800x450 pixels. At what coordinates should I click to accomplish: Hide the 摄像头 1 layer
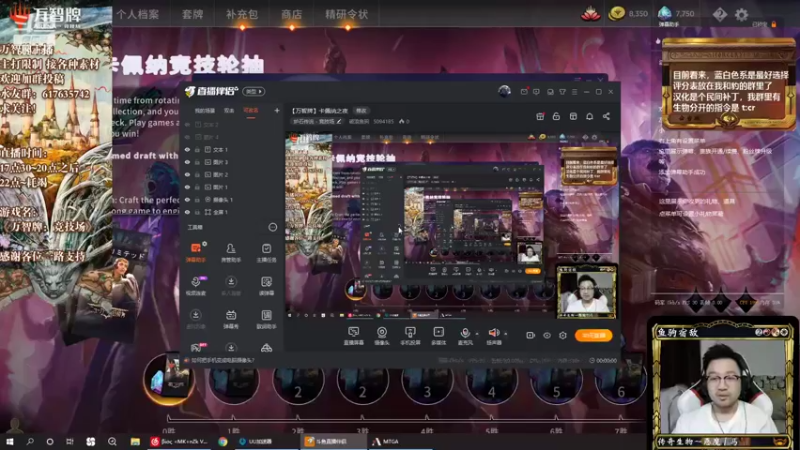[187, 199]
